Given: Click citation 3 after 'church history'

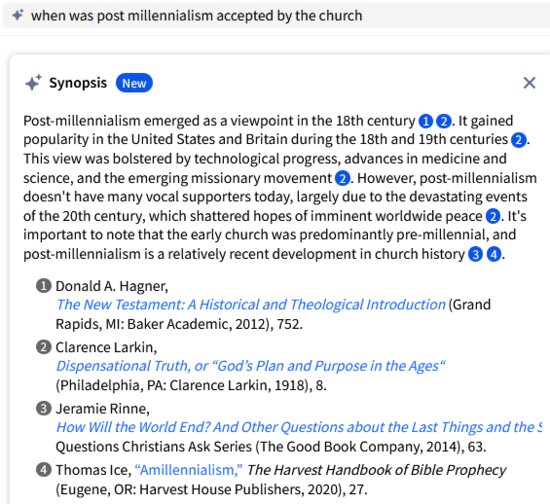Looking at the screenshot, I should click(x=475, y=254).
